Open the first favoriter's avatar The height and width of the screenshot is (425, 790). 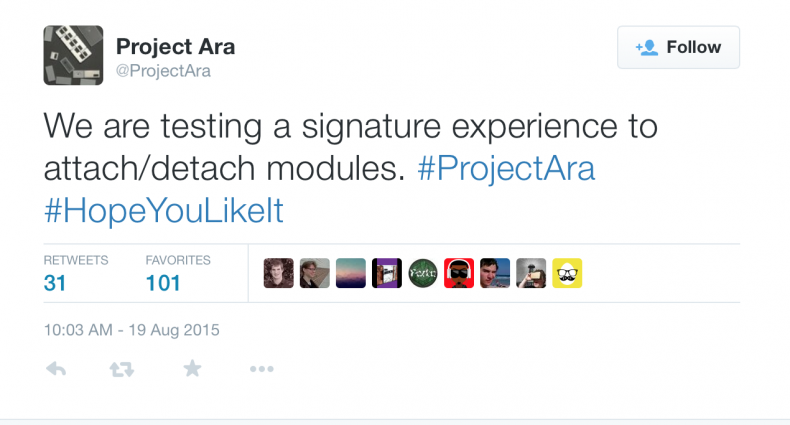coord(279,273)
